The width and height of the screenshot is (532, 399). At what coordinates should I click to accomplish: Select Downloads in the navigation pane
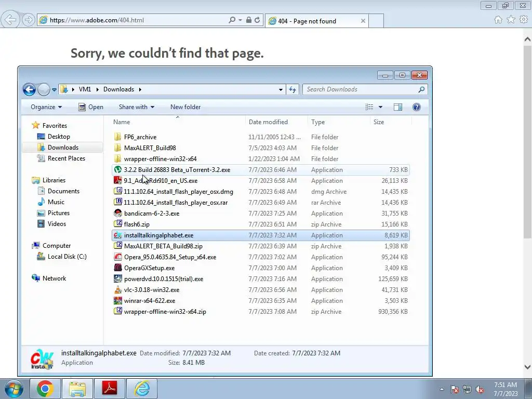[x=62, y=147]
